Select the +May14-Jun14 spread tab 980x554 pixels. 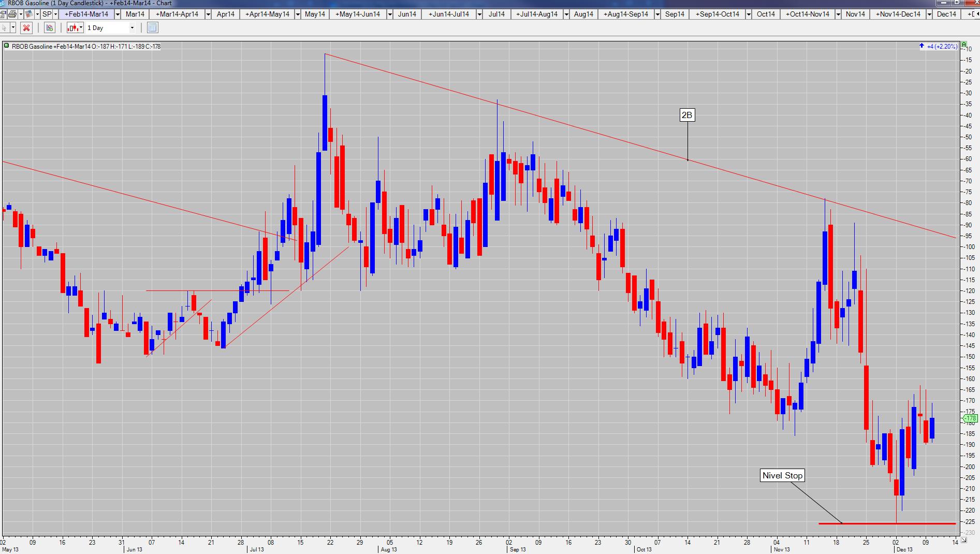point(358,14)
